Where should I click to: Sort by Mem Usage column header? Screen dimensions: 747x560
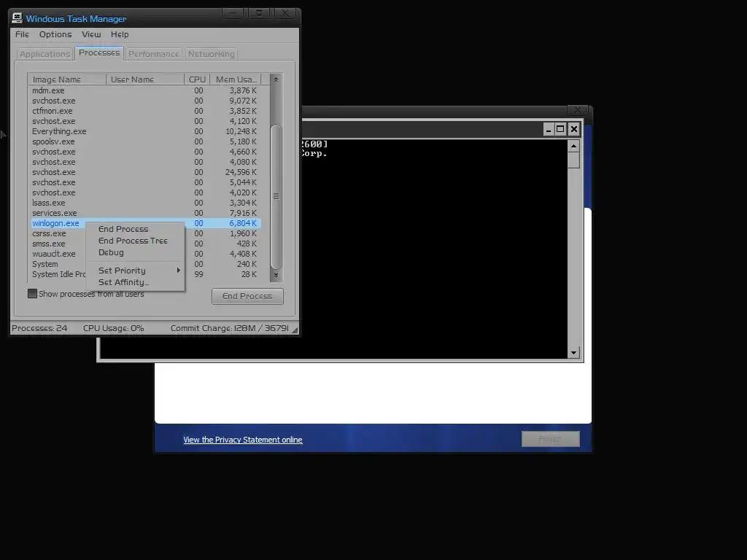[x=236, y=79]
